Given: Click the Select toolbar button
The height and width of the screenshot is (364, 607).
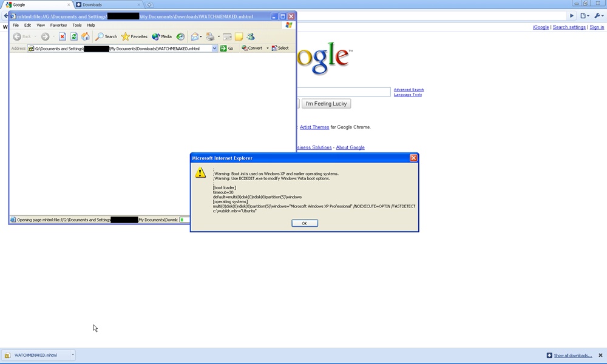Looking at the screenshot, I should pos(280,49).
